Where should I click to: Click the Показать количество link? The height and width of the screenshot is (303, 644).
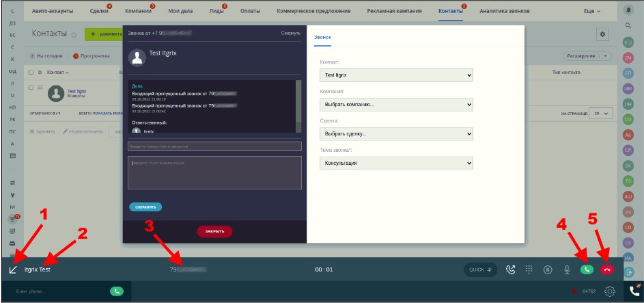[x=108, y=114]
